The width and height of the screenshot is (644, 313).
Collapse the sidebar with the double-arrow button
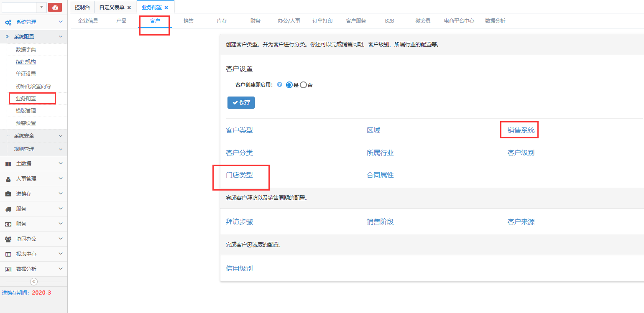click(x=34, y=282)
